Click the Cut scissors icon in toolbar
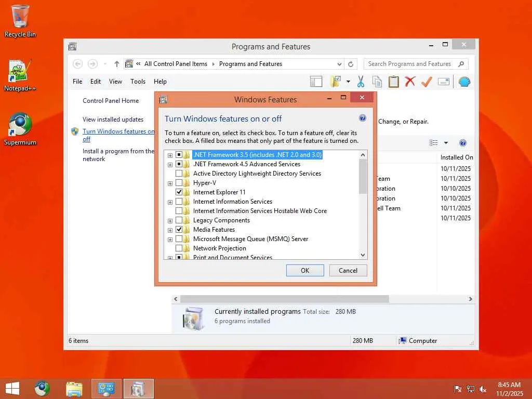 coord(361,82)
